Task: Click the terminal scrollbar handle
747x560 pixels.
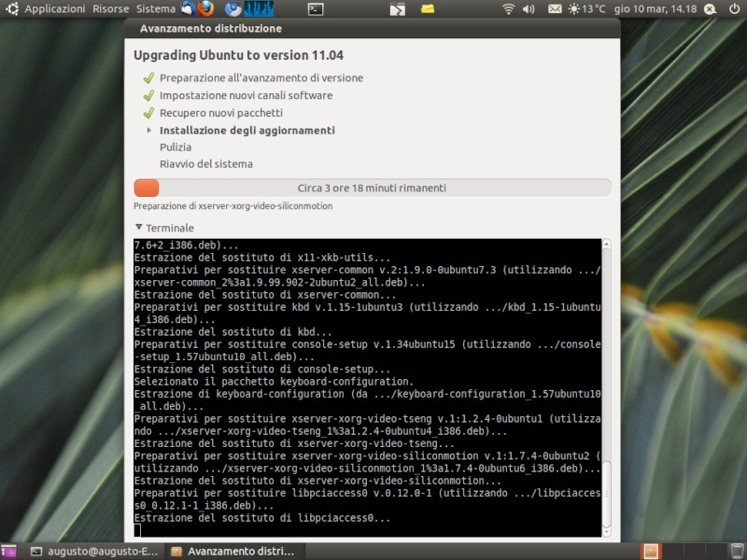Action: 606,494
